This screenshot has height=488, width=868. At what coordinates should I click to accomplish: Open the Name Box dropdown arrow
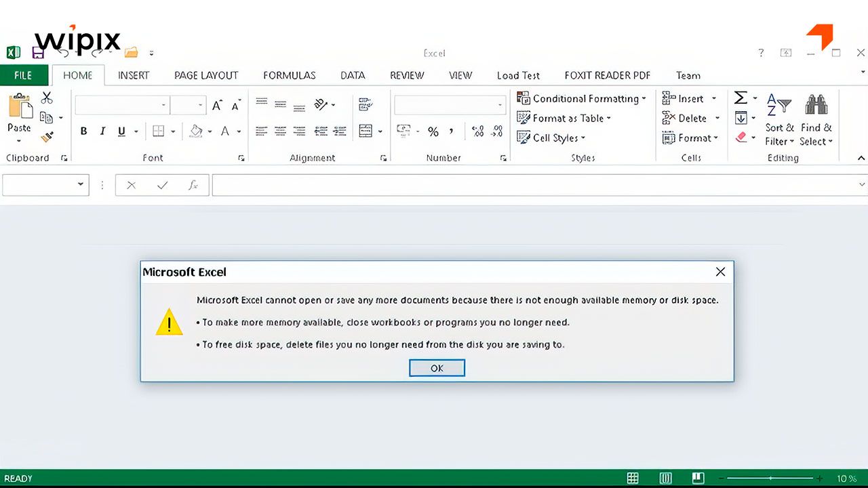pos(81,184)
